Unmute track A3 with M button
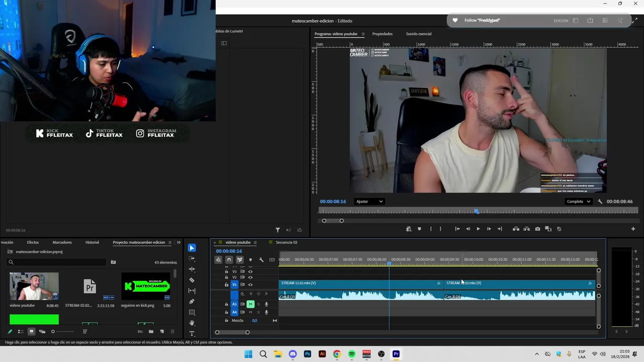 [x=250, y=304]
